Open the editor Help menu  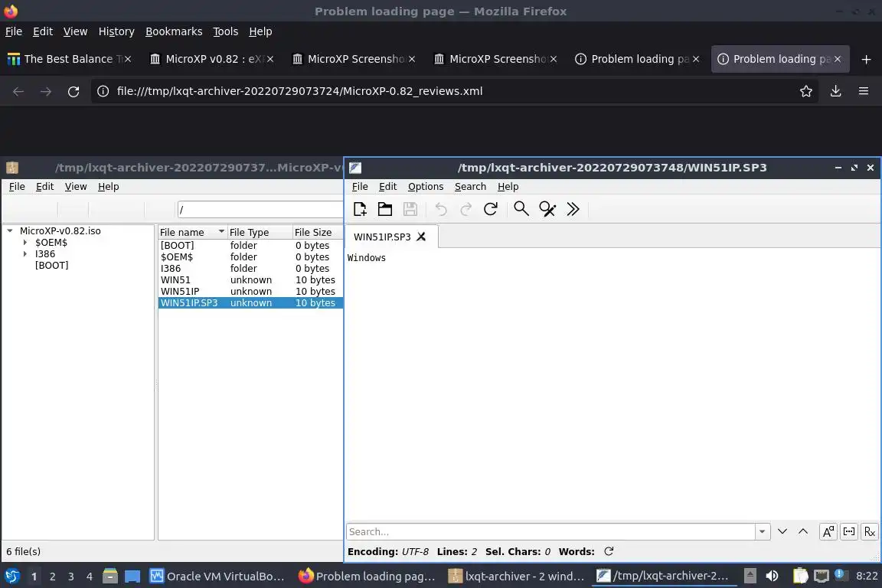tap(508, 187)
